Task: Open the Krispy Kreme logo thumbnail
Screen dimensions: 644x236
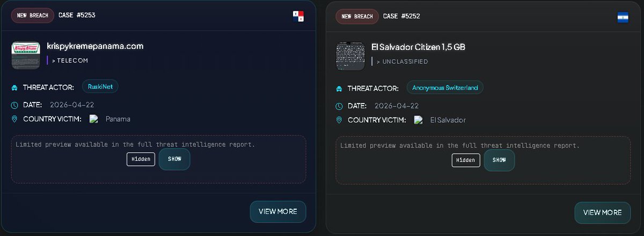Action: (x=26, y=55)
